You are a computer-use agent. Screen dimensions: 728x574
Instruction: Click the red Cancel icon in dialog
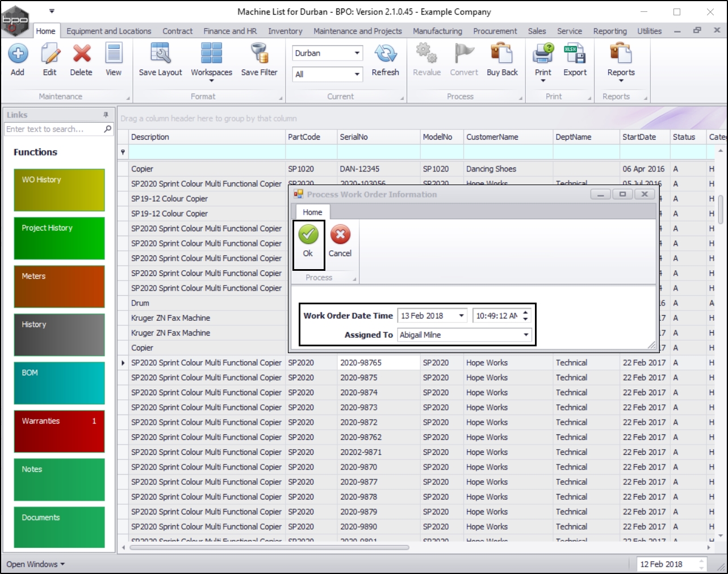click(x=340, y=235)
